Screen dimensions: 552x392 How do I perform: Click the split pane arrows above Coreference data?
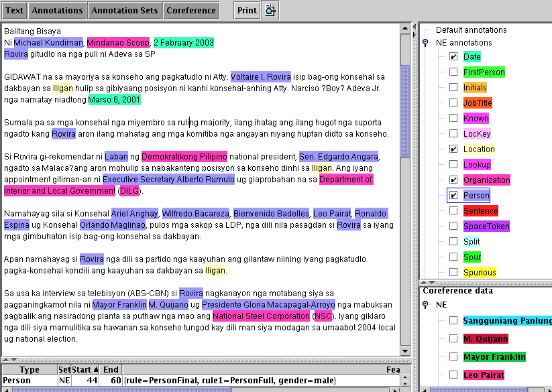coord(428,283)
